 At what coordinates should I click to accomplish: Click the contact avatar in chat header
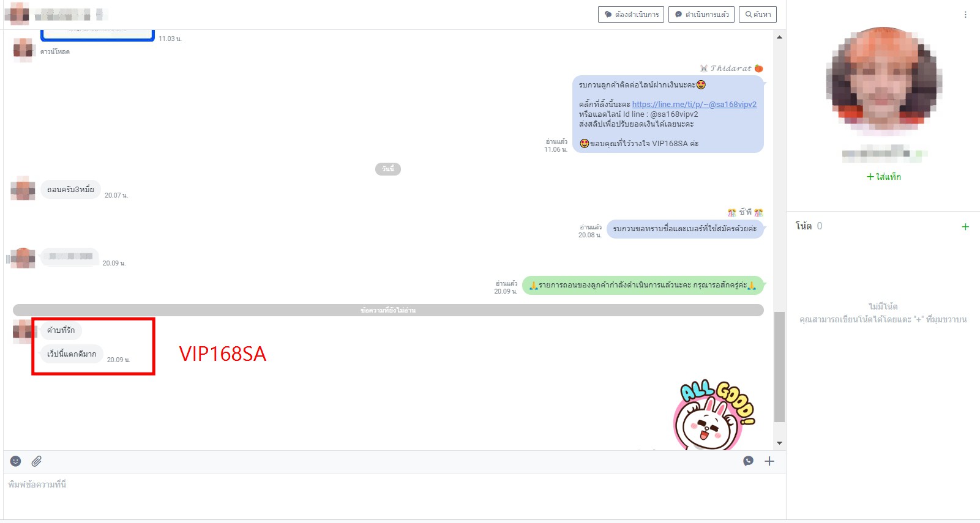point(17,14)
